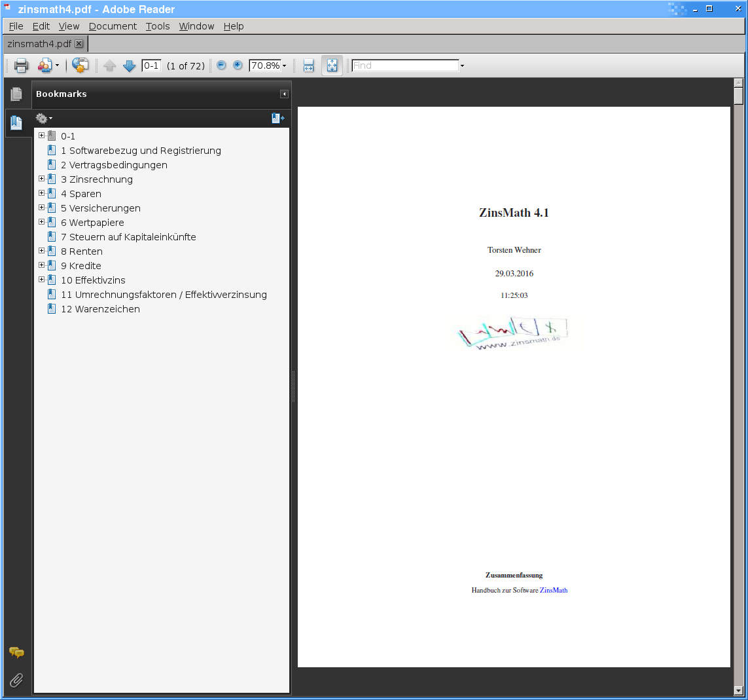Open the Comments panel icon
This screenshot has width=748, height=700.
[x=16, y=652]
